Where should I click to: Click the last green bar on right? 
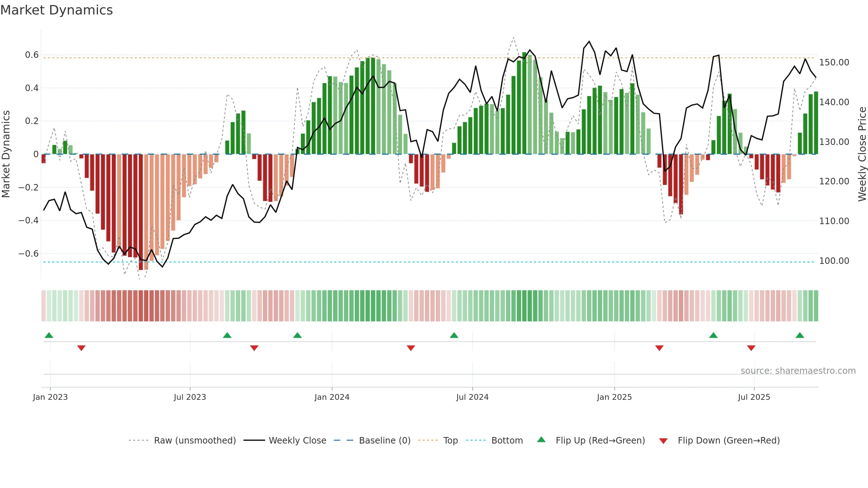(x=816, y=123)
